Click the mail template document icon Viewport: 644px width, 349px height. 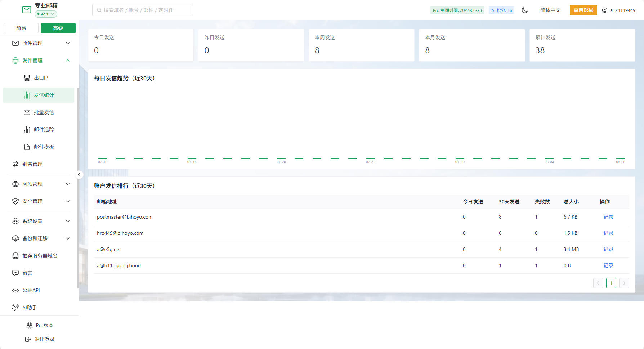[x=27, y=147]
